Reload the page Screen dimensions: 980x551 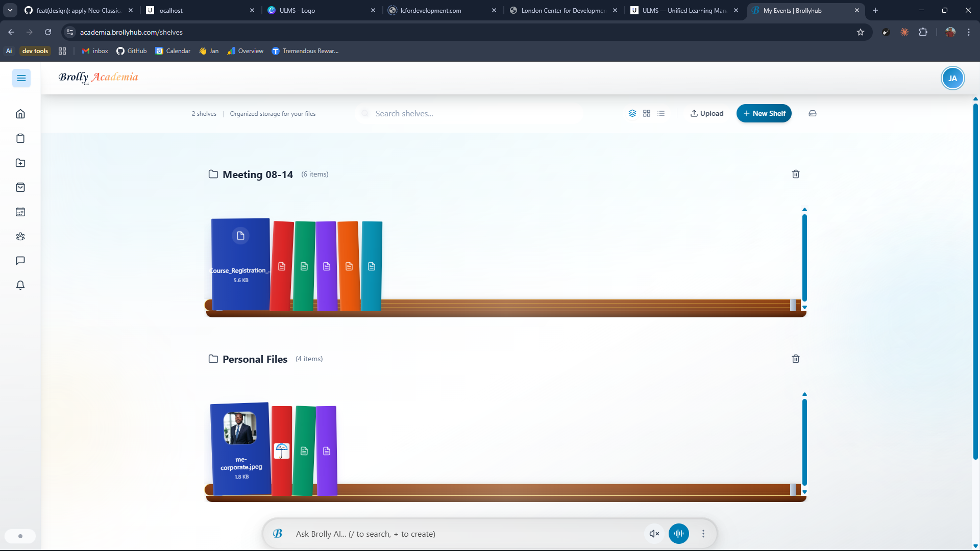point(48,32)
